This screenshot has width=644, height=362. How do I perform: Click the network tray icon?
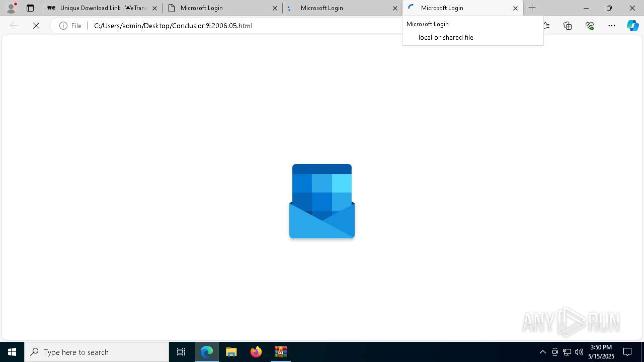[x=567, y=352]
